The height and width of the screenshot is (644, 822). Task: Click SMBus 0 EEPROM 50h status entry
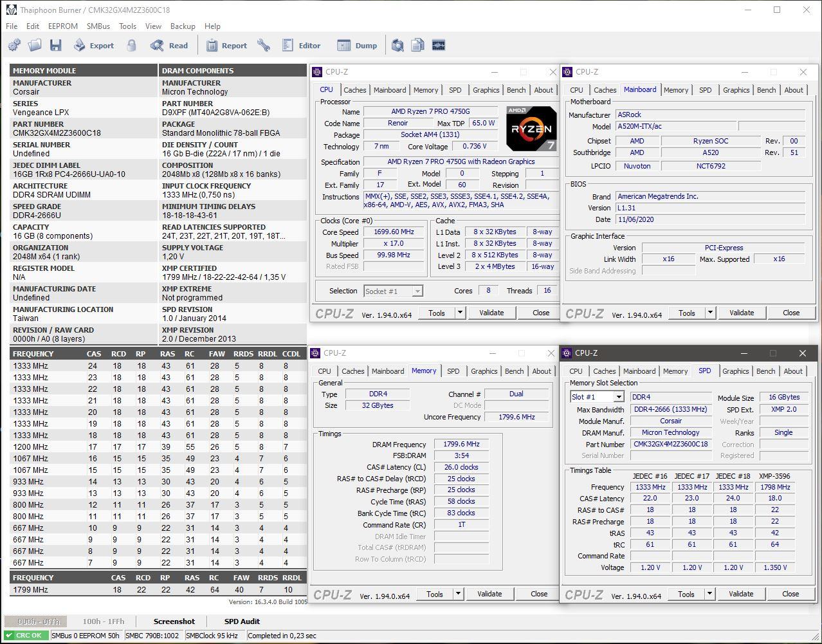tap(85, 636)
